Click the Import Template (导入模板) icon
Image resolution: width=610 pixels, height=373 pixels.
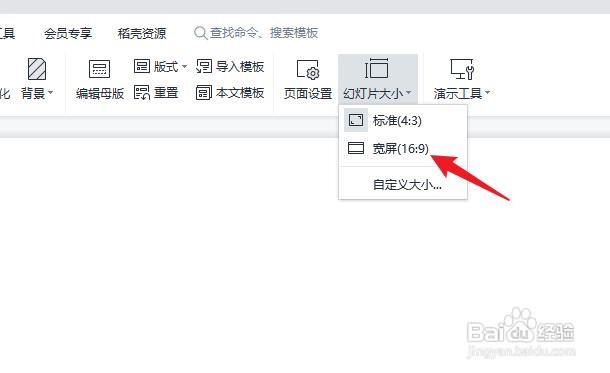click(x=204, y=66)
